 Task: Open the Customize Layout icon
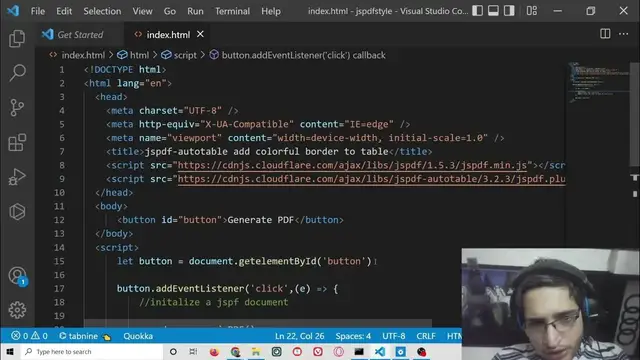pyautogui.click(x=531, y=11)
